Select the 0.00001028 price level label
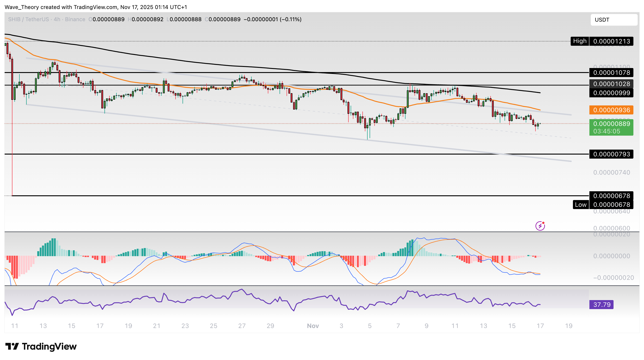 611,84
